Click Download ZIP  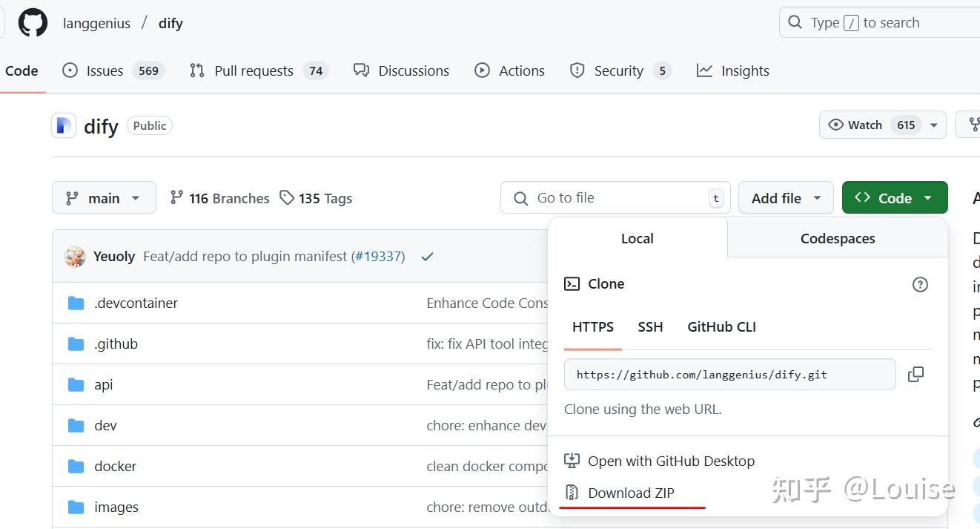pos(630,493)
